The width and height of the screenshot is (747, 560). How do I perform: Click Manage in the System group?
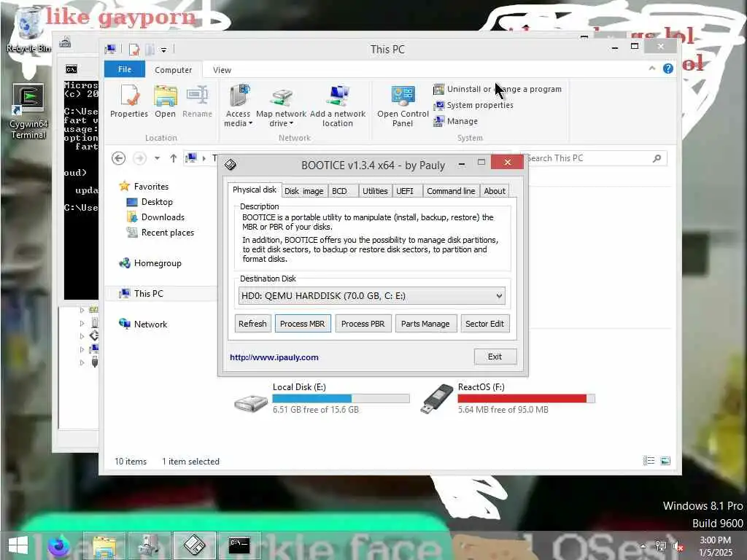[456, 122]
